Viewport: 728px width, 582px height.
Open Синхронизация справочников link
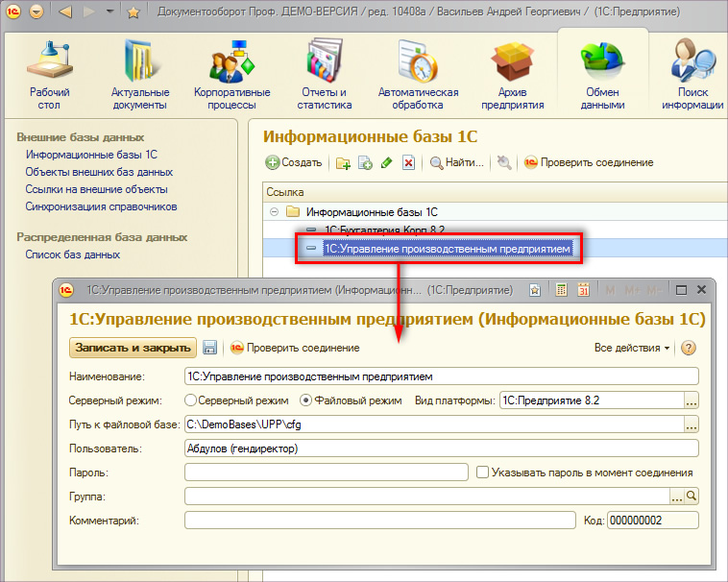(x=101, y=206)
